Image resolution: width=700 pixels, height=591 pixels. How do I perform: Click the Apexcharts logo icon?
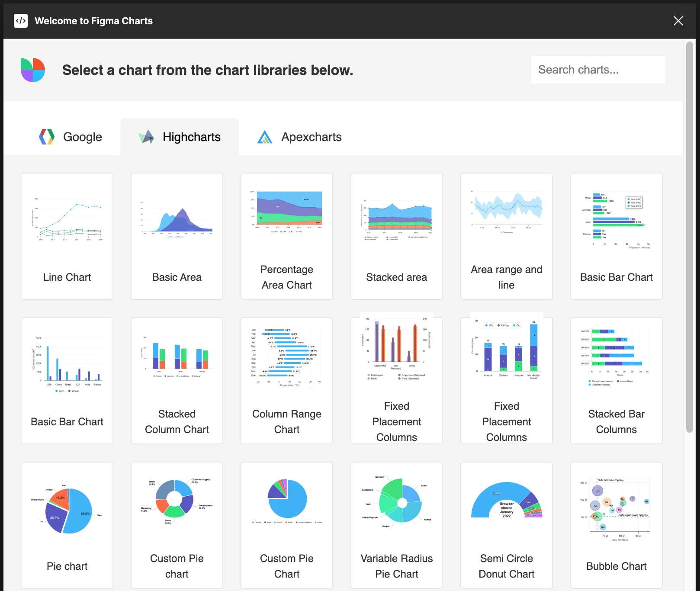pyautogui.click(x=265, y=137)
